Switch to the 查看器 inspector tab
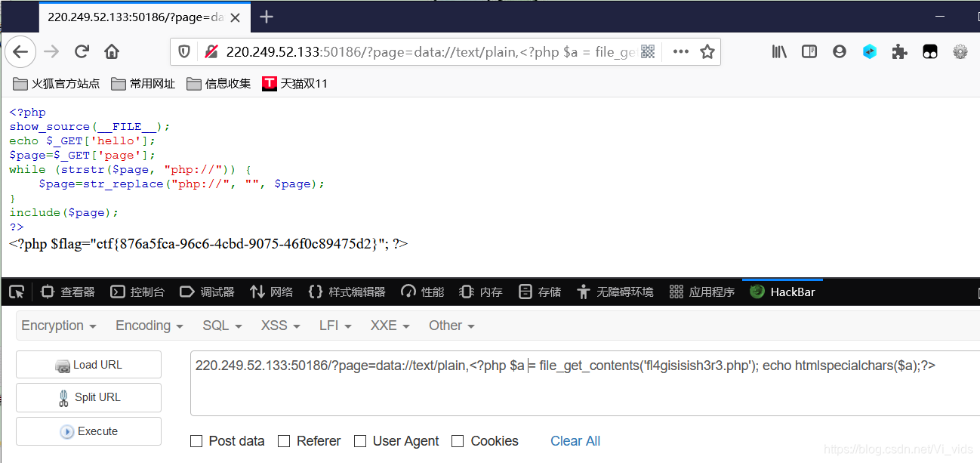 coord(68,292)
